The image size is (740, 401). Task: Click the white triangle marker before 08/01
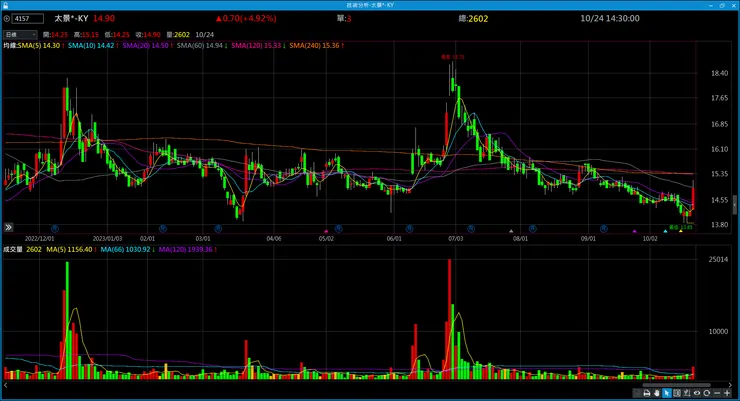pyautogui.click(x=511, y=231)
